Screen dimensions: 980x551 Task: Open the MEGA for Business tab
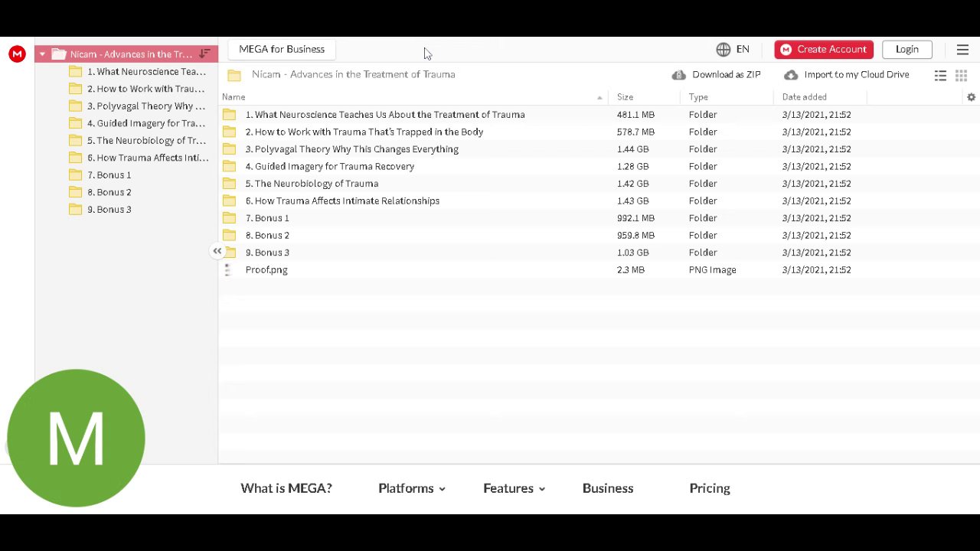[282, 49]
